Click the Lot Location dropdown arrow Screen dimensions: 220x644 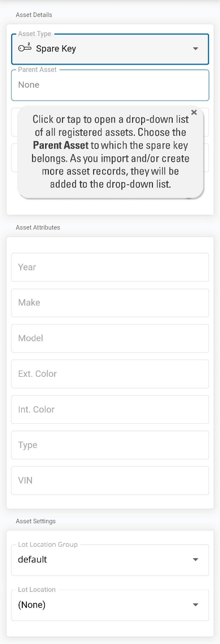(195, 605)
